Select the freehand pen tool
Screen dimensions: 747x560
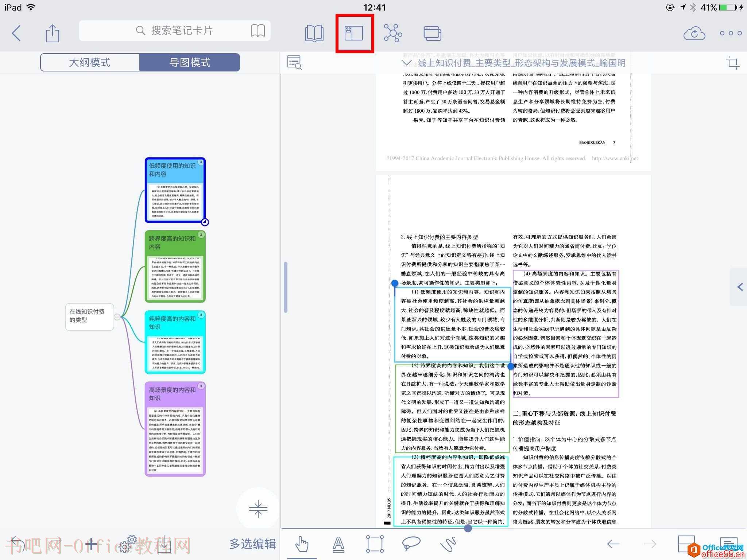pos(448,544)
